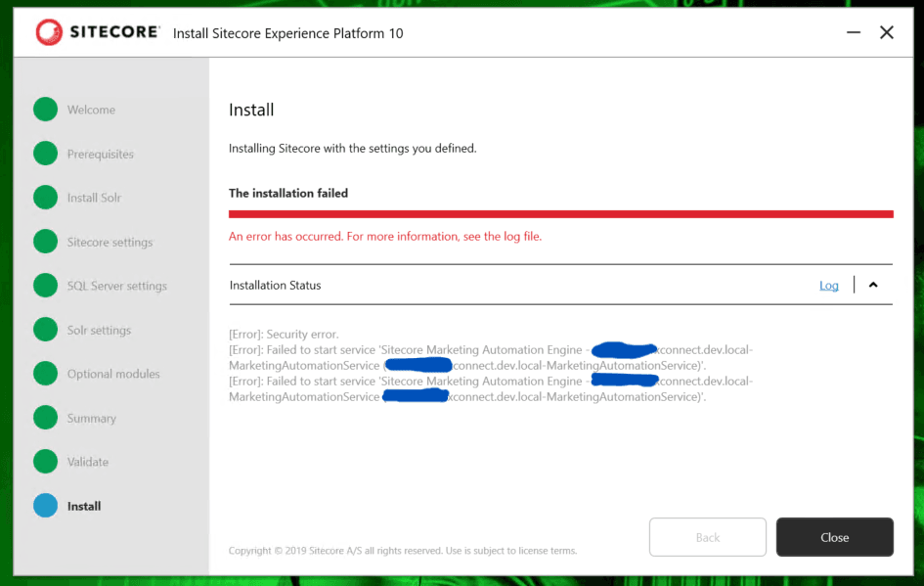Click the green Prerequisites step circle
This screenshot has height=586, width=924.
[45, 154]
